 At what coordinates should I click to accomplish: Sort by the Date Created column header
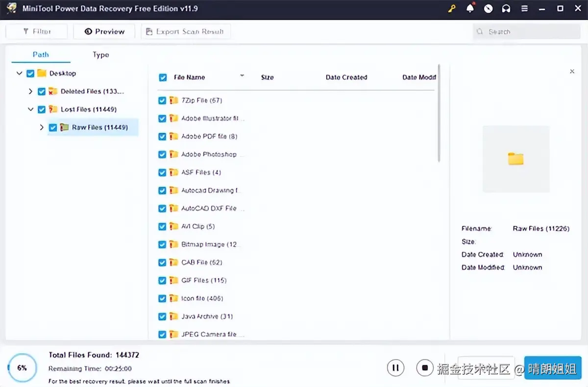[346, 77]
